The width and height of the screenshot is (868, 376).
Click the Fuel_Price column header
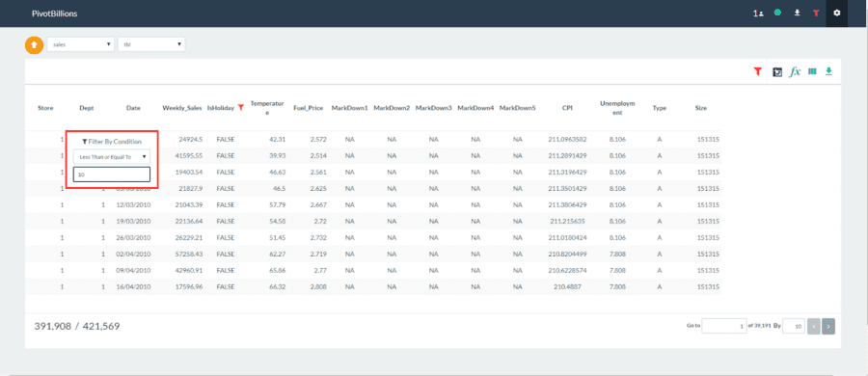[x=309, y=108]
